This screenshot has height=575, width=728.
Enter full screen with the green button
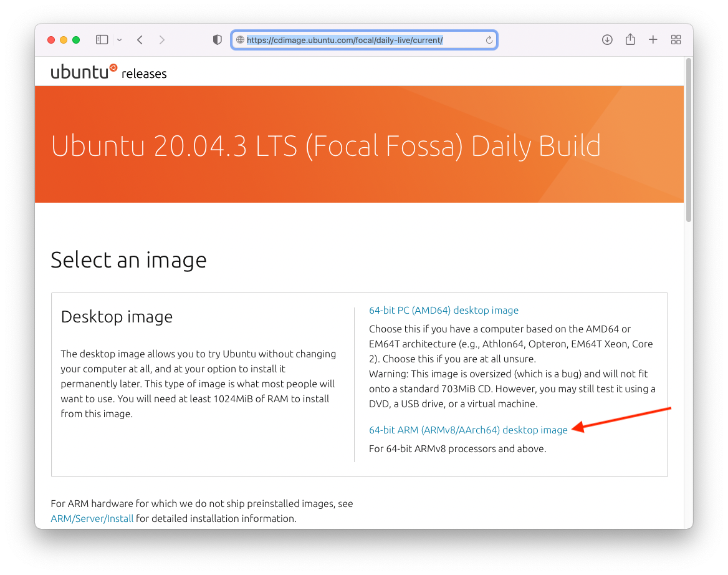(x=76, y=40)
